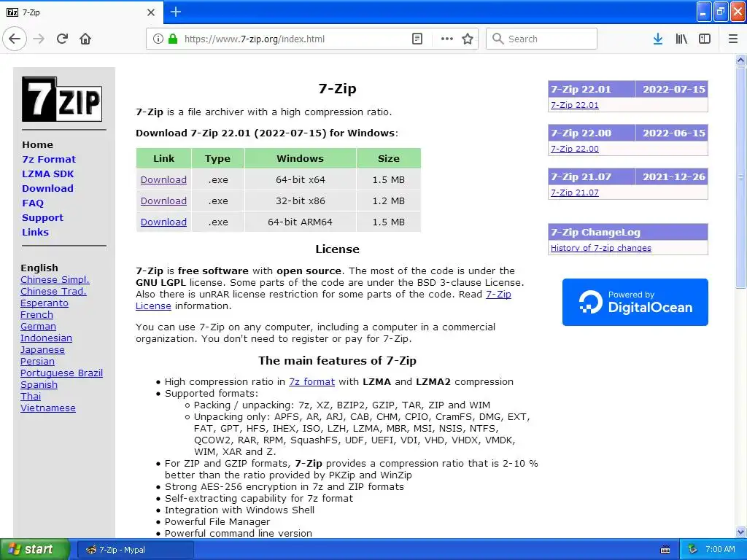Image resolution: width=747 pixels, height=560 pixels.
Task: Toggle the sidebar view
Action: 705,39
